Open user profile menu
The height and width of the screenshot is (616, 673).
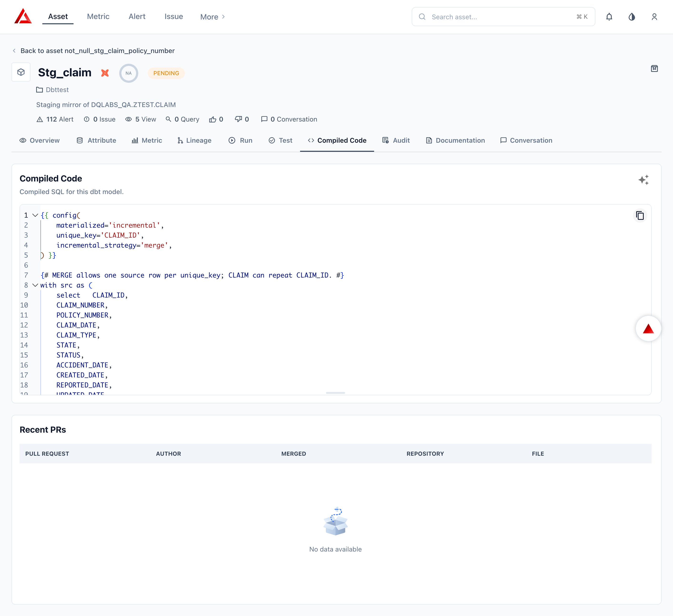pyautogui.click(x=654, y=17)
